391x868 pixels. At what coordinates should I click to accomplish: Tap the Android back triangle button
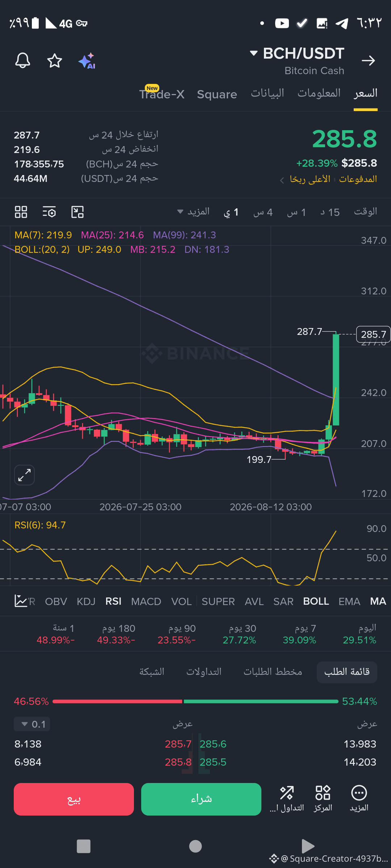[308, 846]
